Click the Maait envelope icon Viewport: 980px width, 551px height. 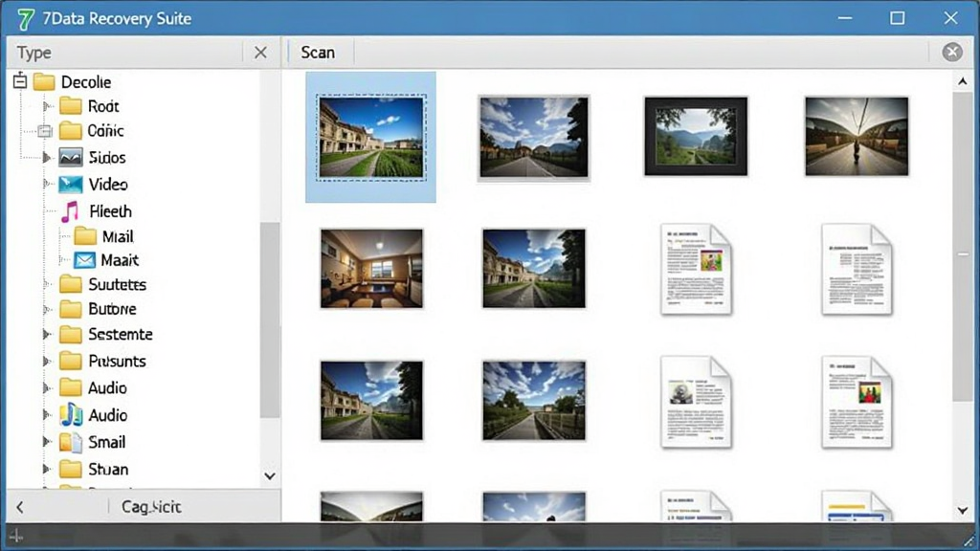[x=84, y=260]
